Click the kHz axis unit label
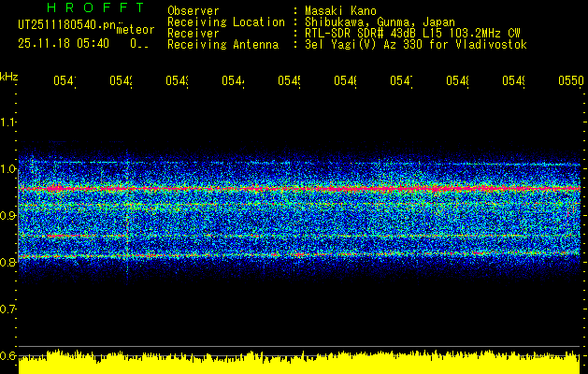The height and width of the screenshot is (374, 588). [x=9, y=78]
